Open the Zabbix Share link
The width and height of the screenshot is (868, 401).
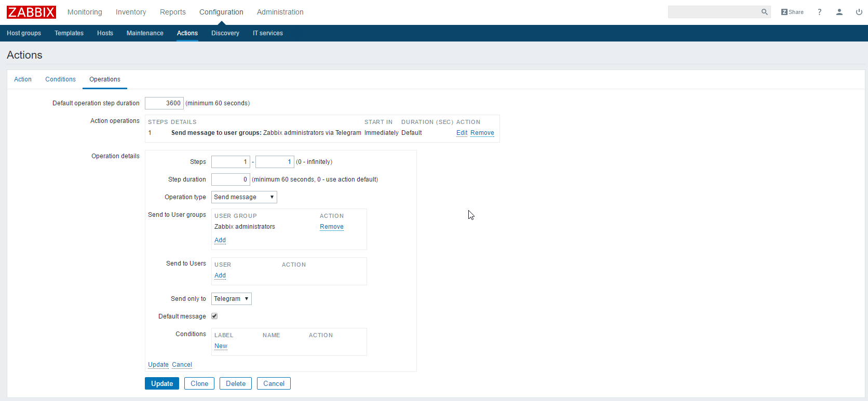[x=792, y=12]
